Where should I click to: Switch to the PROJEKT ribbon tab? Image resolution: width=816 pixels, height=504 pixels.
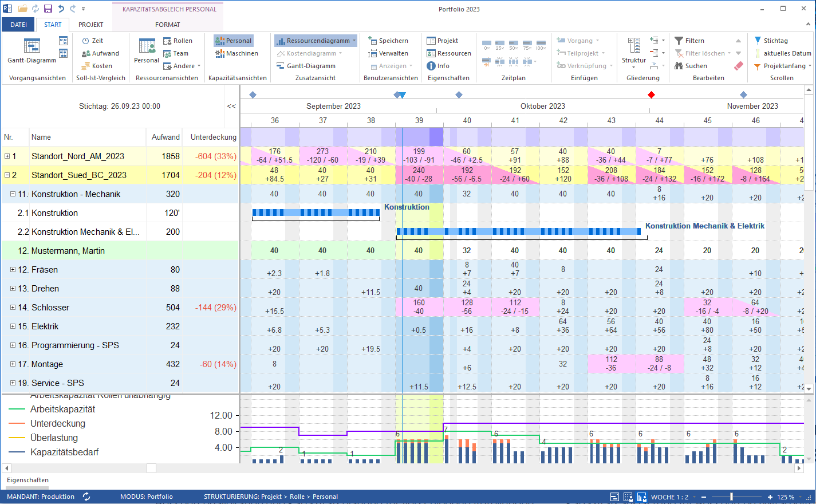91,25
